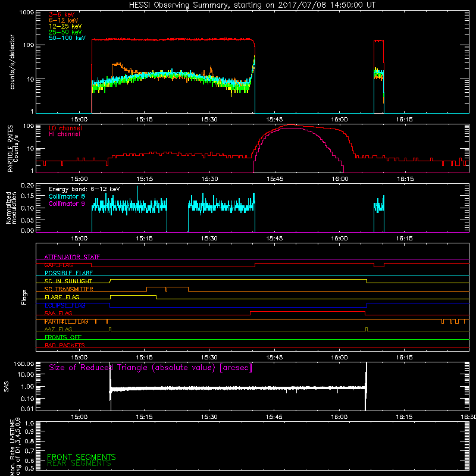Click the 100.00 tick on SAS plot

(x=24, y=364)
